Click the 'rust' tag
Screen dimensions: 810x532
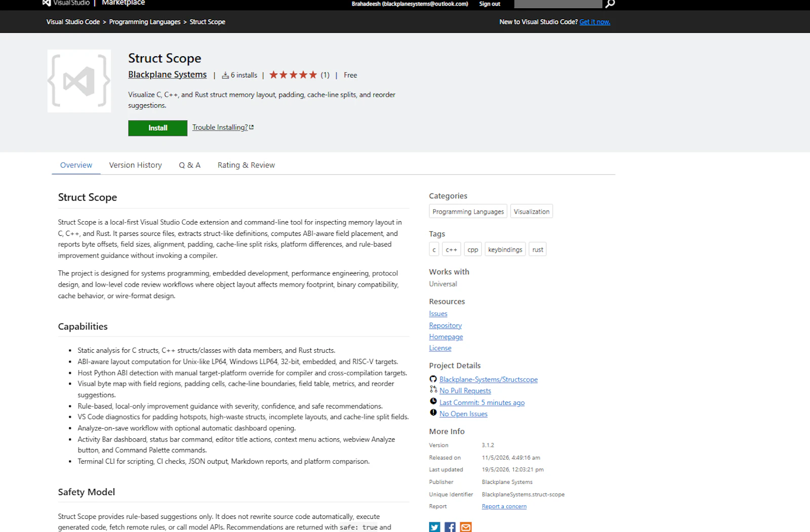coord(538,250)
